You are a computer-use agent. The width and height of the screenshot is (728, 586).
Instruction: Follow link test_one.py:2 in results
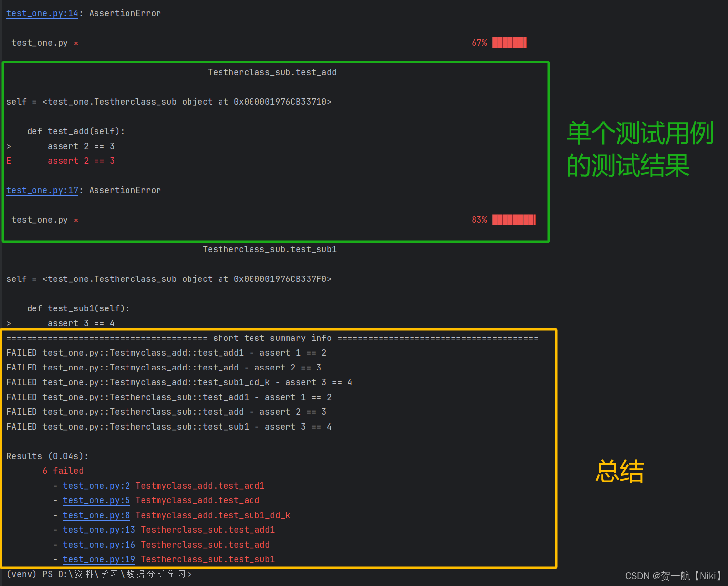pos(96,486)
